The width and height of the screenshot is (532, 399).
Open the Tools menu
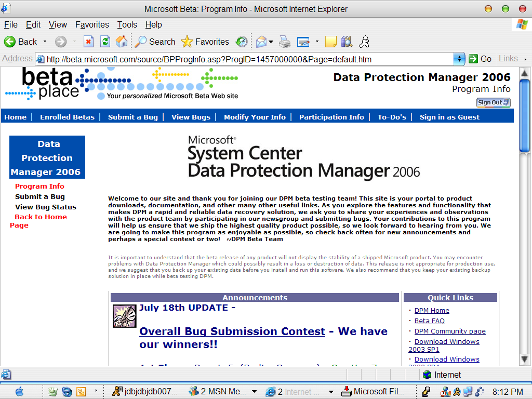pyautogui.click(x=127, y=24)
